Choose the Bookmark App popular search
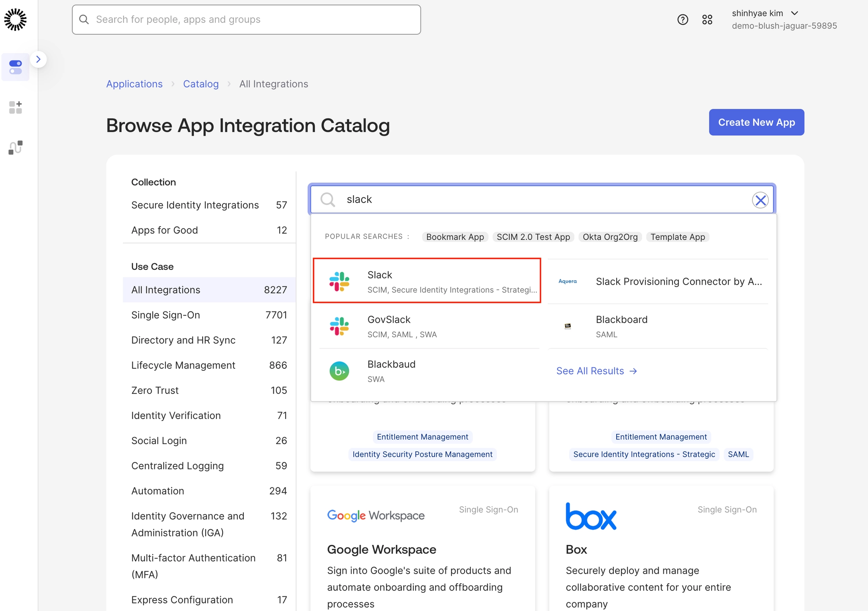Image resolution: width=868 pixels, height=611 pixels. [455, 237]
